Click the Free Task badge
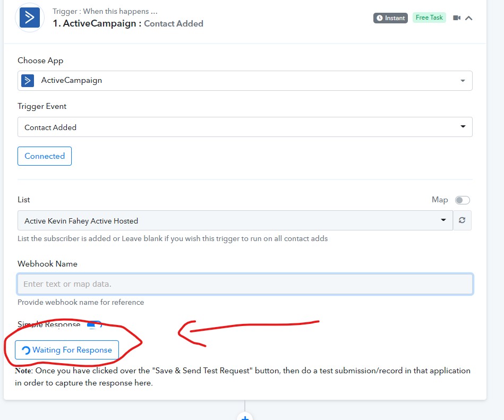Screen dimensions: 504x420 (x=429, y=18)
